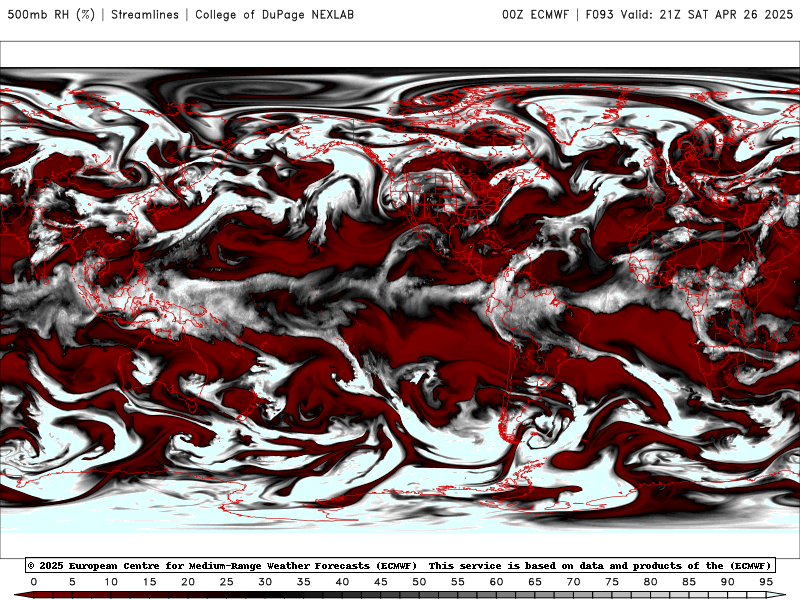Click the "90" value on the color scale
The width and height of the screenshot is (800, 600).
tap(728, 582)
